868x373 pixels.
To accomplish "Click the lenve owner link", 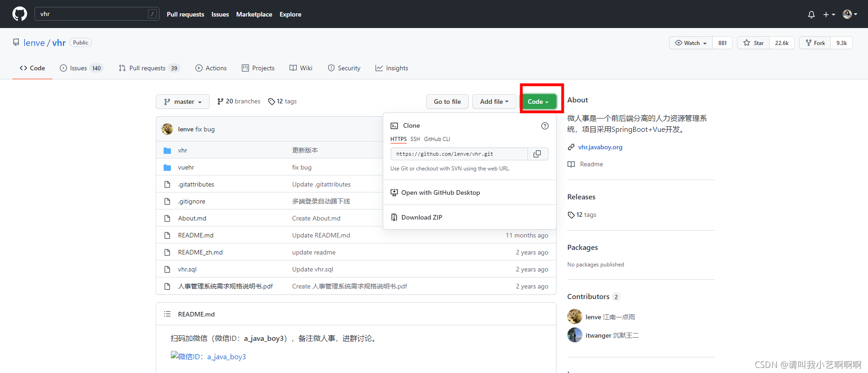I will point(34,43).
